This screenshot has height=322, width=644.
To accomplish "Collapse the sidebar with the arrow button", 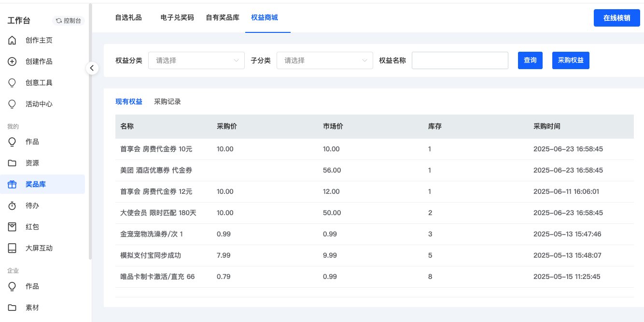I will [92, 68].
